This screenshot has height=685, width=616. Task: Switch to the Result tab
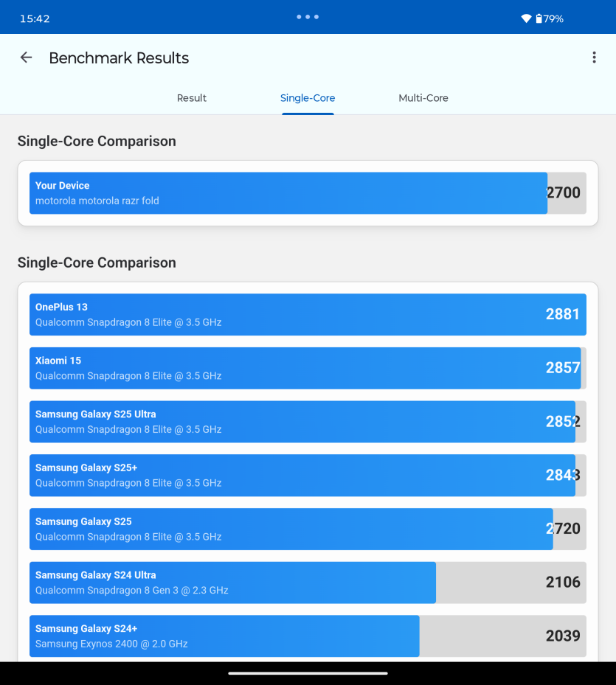point(192,98)
